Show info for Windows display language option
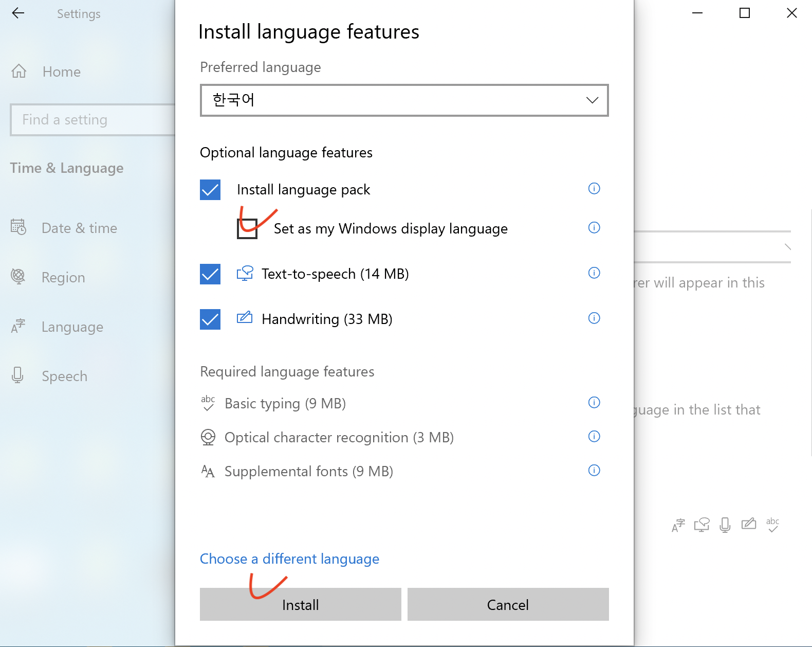This screenshot has width=812, height=647. pos(594,227)
